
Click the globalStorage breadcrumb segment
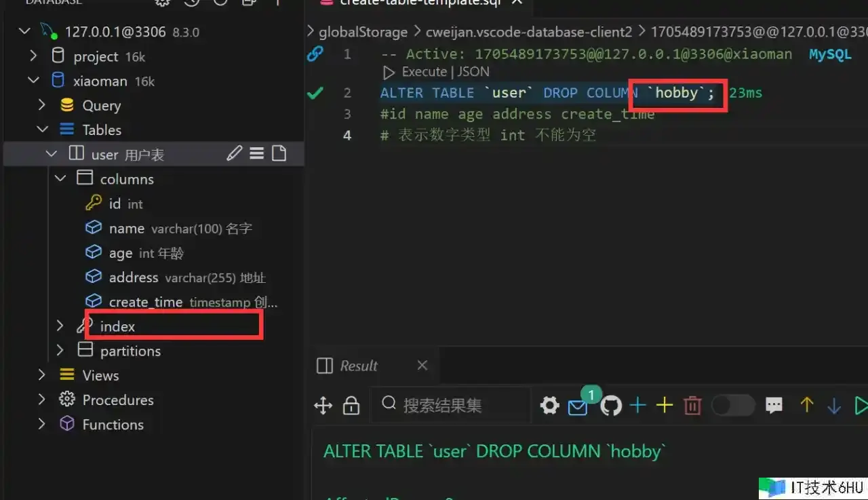[363, 32]
